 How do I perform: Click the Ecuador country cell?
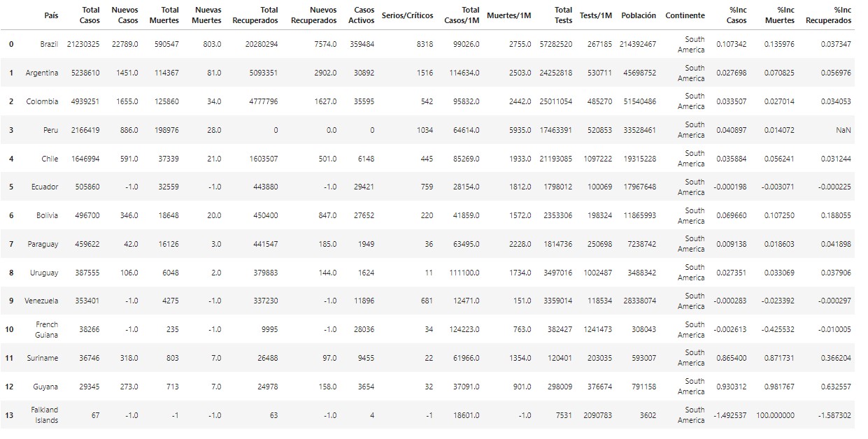click(x=44, y=187)
